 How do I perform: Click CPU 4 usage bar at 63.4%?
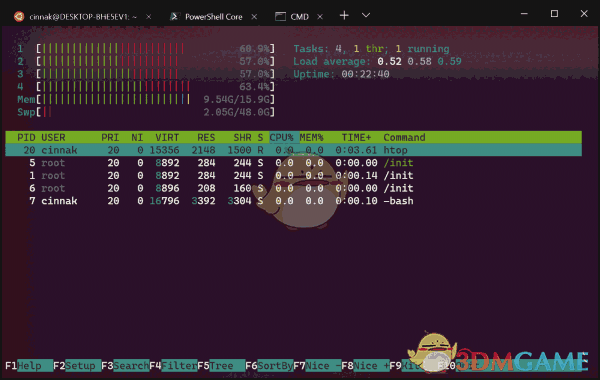click(156, 86)
